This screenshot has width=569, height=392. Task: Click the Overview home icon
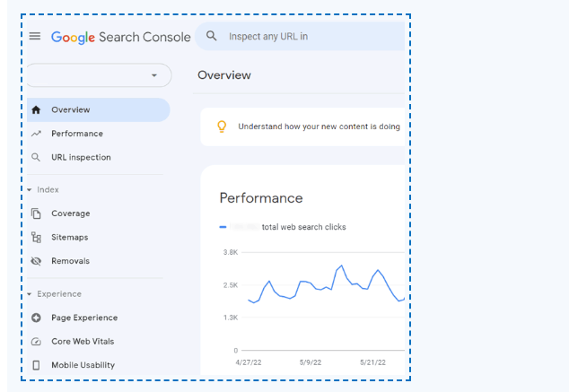click(x=36, y=109)
